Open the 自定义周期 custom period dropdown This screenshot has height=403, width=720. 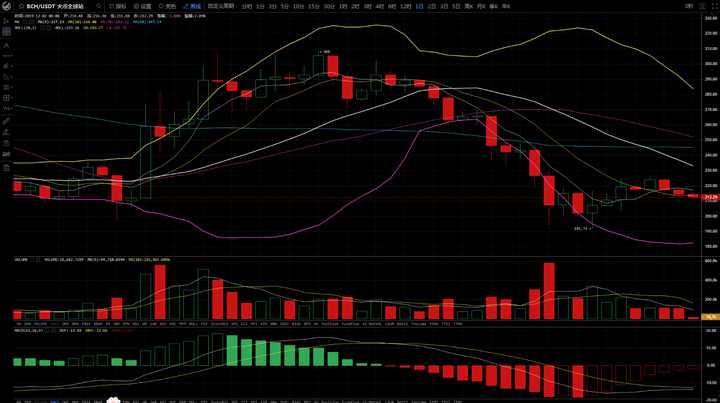(223, 6)
